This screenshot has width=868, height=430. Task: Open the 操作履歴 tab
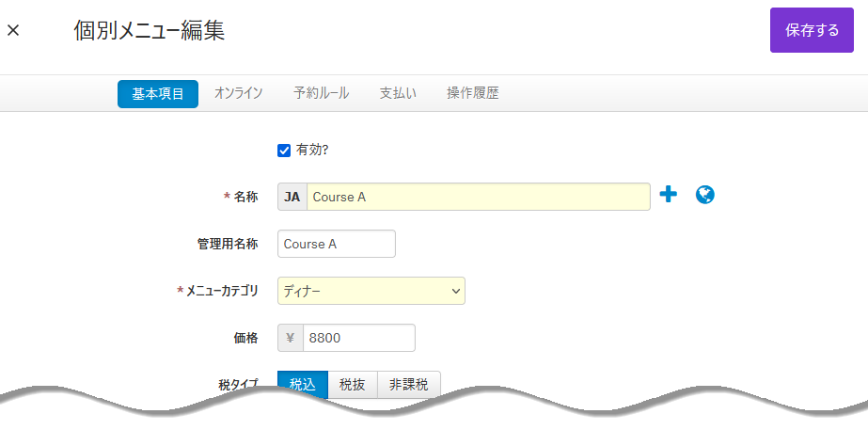point(473,94)
